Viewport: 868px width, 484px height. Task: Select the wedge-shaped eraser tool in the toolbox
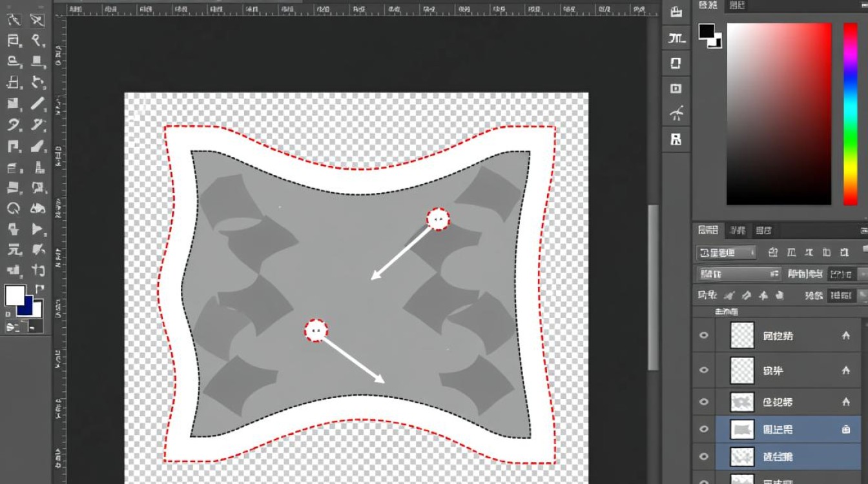coord(37,146)
